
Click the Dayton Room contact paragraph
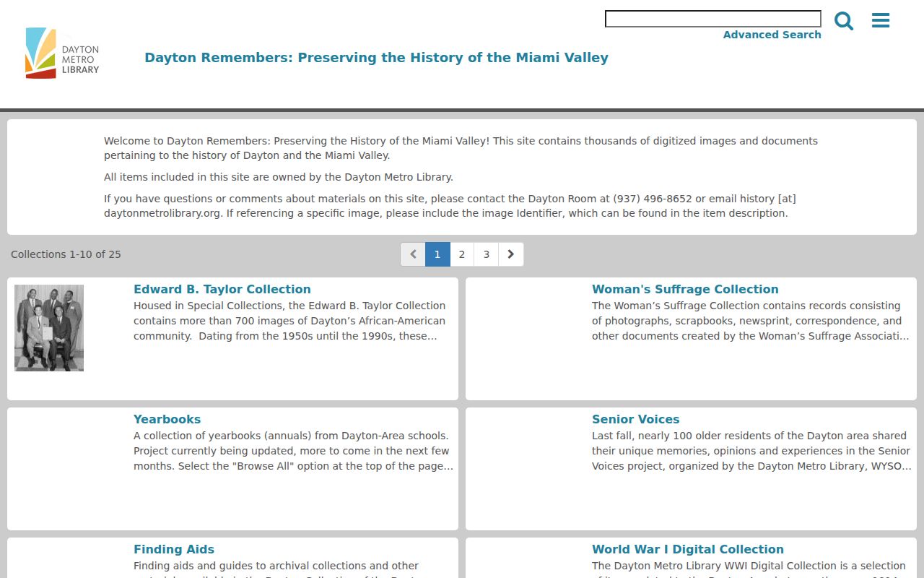[450, 206]
